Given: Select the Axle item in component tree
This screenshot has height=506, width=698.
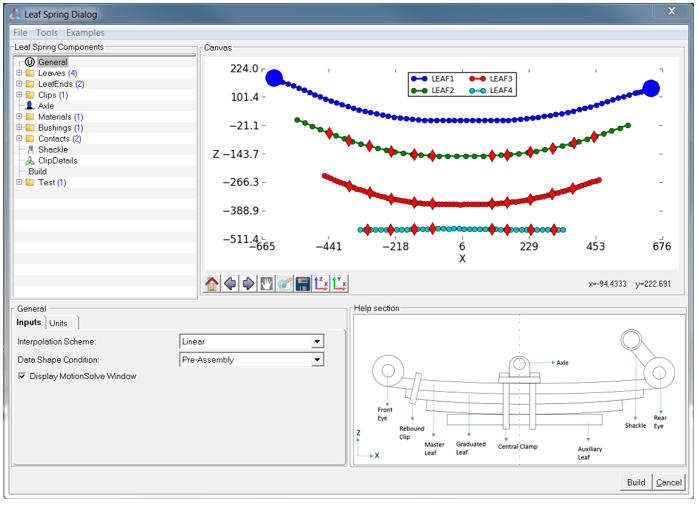Looking at the screenshot, I should pos(46,106).
